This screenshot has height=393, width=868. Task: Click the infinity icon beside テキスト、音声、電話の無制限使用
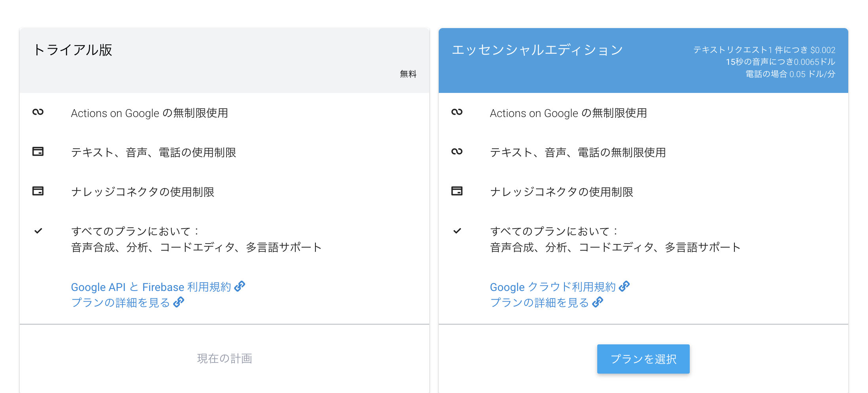pos(457,152)
